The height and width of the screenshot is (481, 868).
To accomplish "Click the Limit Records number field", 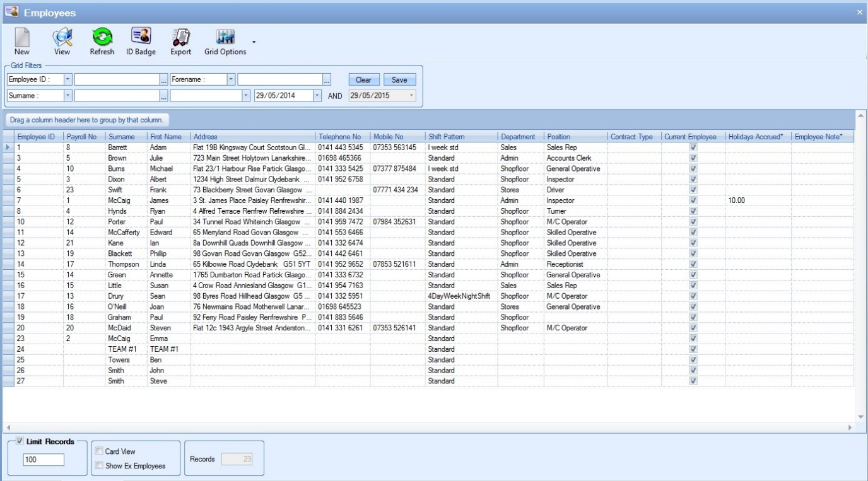I will pos(44,460).
